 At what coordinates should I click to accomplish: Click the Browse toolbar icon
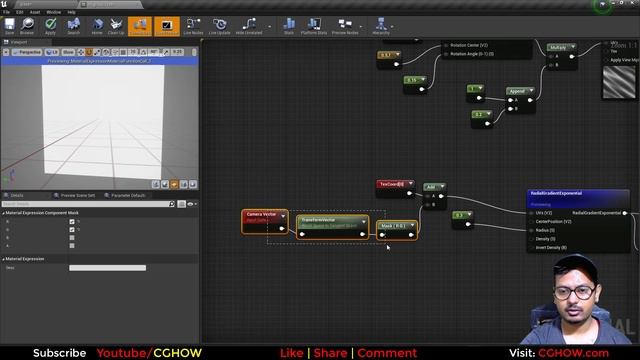pyautogui.click(x=27, y=27)
